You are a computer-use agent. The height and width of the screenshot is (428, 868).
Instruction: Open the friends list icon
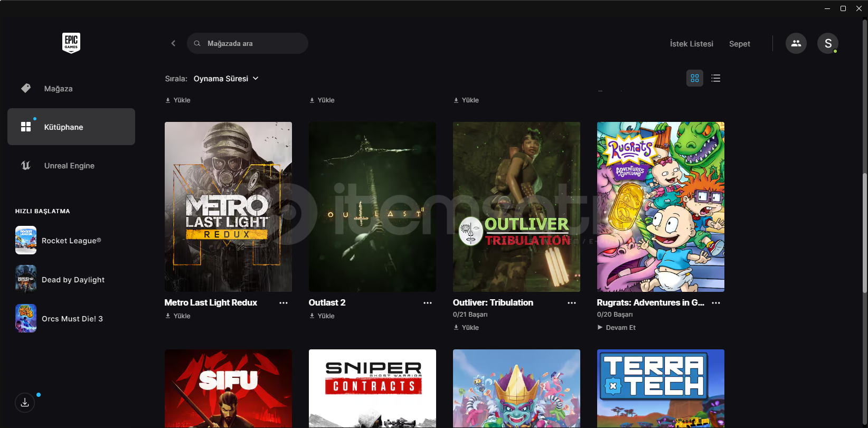tap(796, 43)
